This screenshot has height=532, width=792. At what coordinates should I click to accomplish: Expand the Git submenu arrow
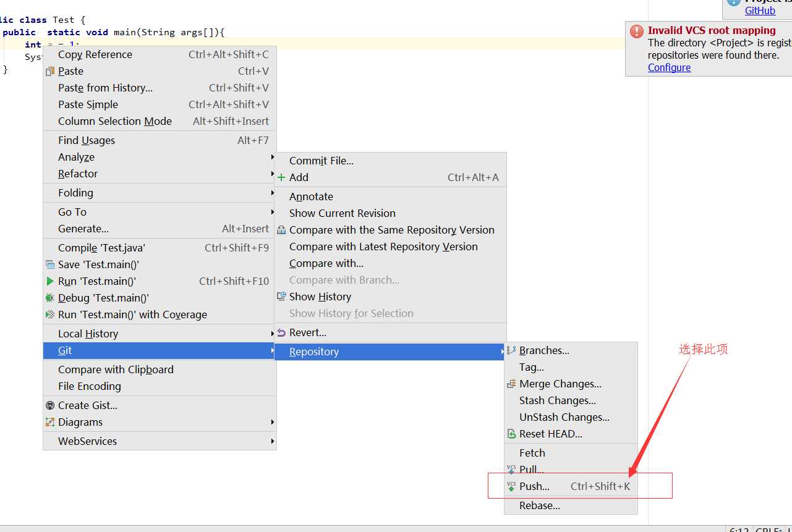[272, 350]
